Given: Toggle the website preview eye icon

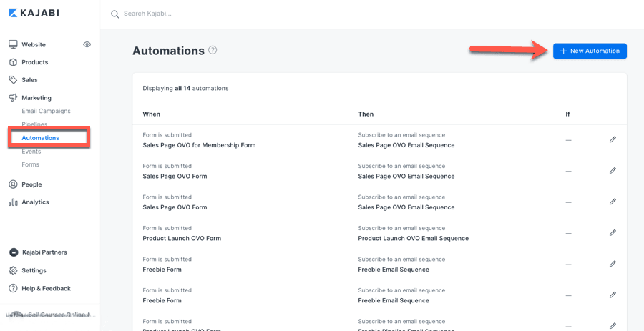Looking at the screenshot, I should (87, 44).
